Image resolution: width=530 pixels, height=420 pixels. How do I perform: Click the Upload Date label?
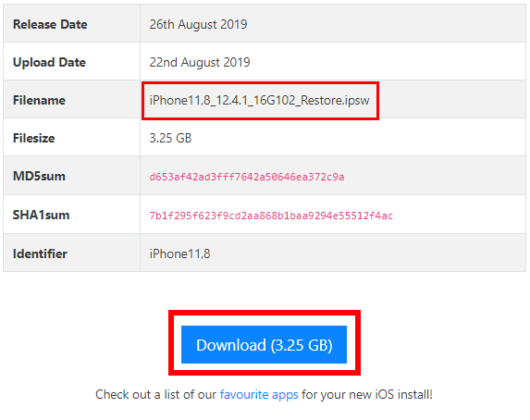click(49, 62)
